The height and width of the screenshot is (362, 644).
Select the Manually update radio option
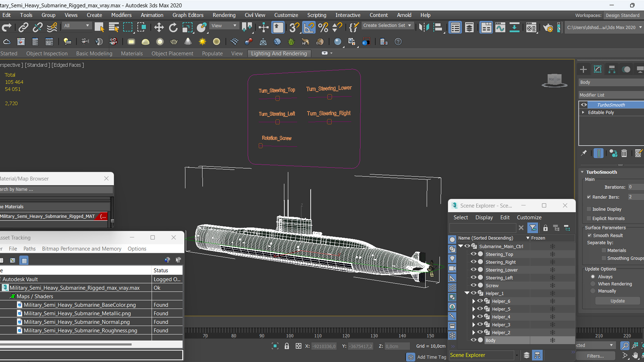point(593,291)
